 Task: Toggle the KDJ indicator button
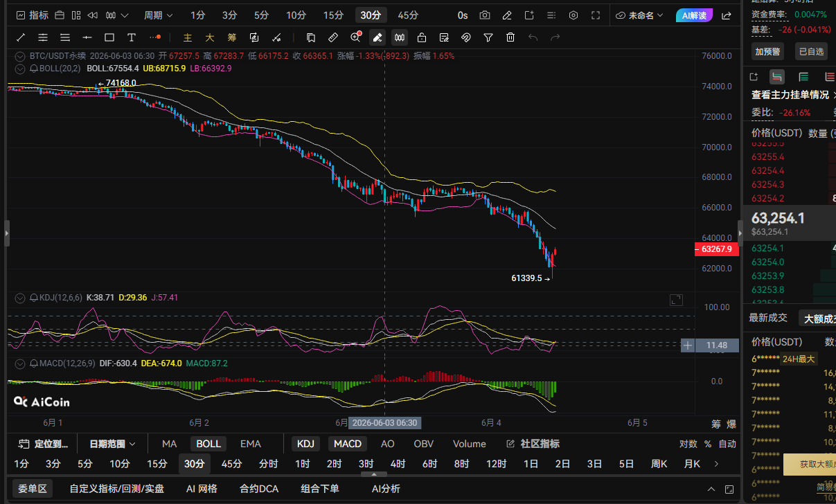click(305, 444)
